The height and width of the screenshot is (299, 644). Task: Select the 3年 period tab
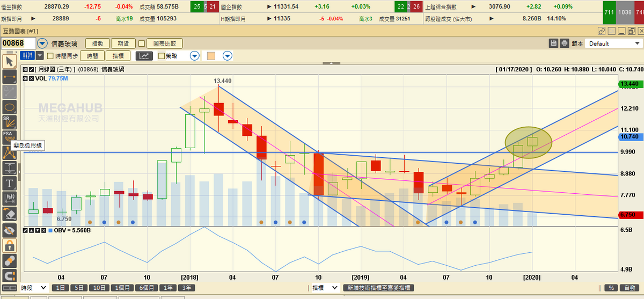click(x=187, y=288)
